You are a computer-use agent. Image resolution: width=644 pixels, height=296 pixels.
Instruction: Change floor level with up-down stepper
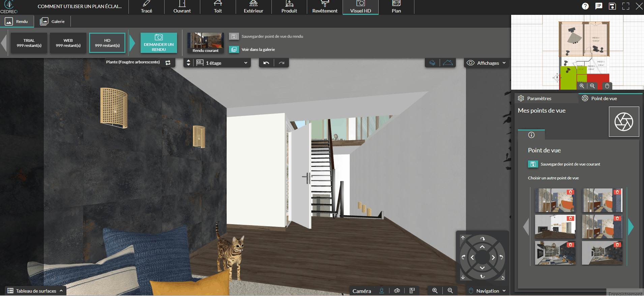(188, 63)
